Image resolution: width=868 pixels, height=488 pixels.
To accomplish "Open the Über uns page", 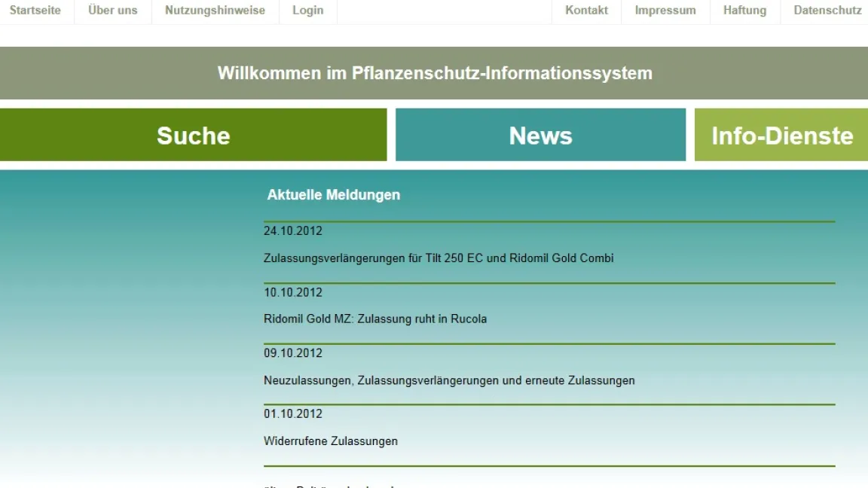I will coord(112,11).
